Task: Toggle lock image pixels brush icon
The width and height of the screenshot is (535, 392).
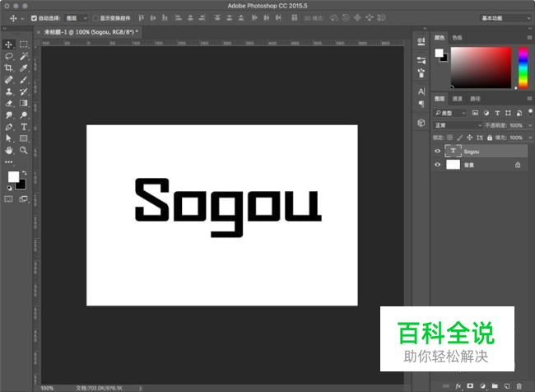Action: point(460,138)
